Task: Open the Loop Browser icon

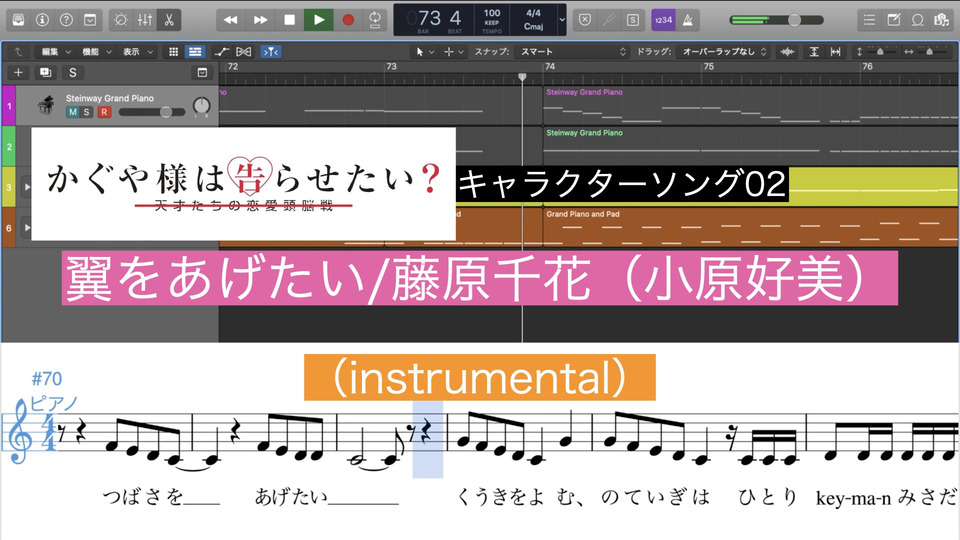Action: [x=917, y=20]
